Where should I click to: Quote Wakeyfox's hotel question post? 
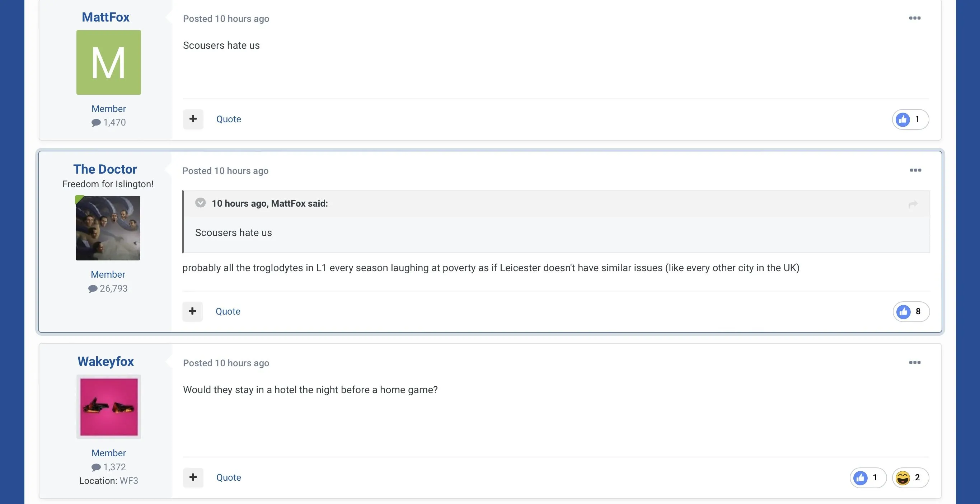[229, 477]
